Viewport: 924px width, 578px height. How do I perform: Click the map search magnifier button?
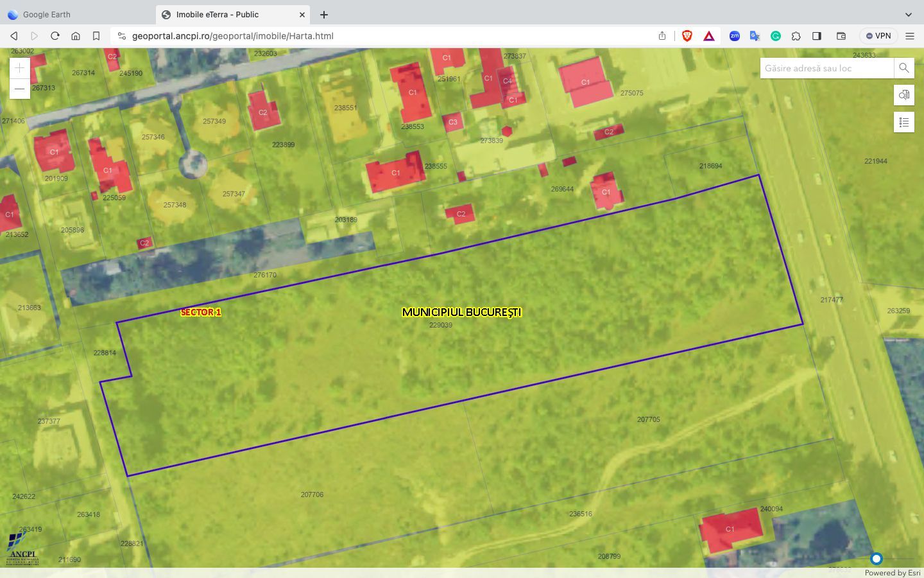tap(903, 68)
